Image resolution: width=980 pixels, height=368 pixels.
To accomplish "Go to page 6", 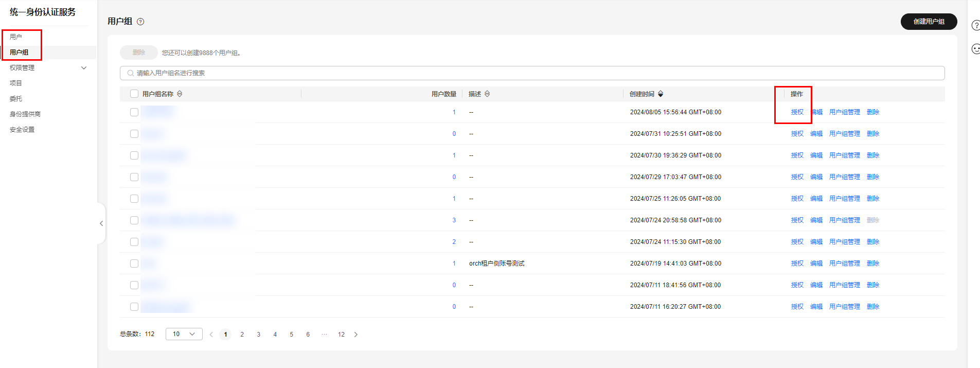I will click(x=308, y=335).
